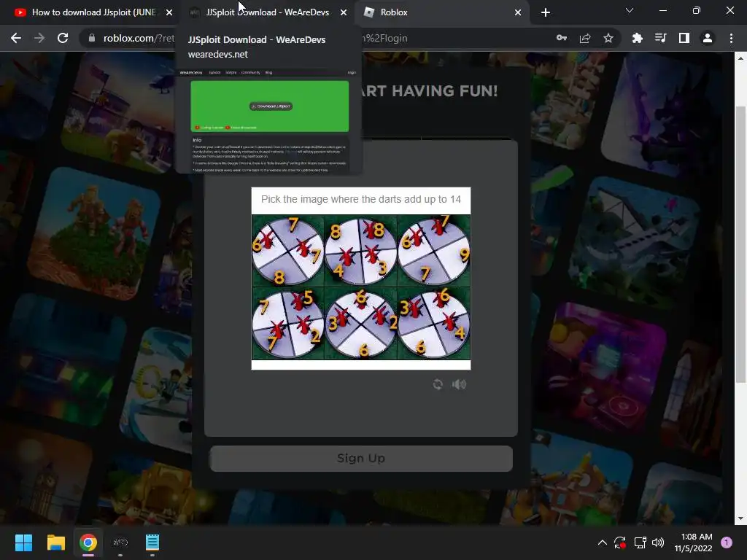Click the page scrollbar thumb
This screenshot has width=747, height=560.
[x=740, y=244]
